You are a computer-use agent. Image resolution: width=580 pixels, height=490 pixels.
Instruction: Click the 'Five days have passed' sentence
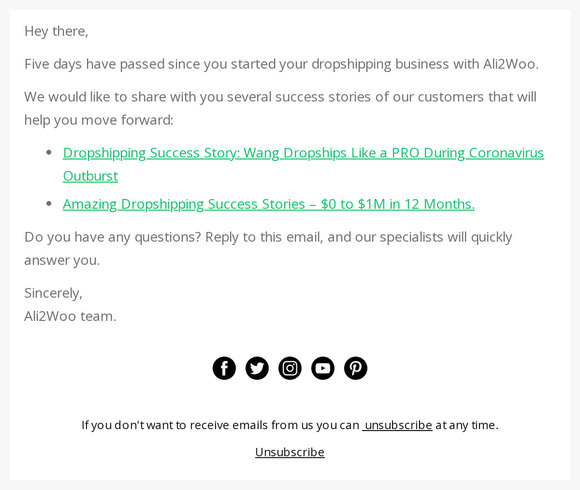(x=281, y=64)
